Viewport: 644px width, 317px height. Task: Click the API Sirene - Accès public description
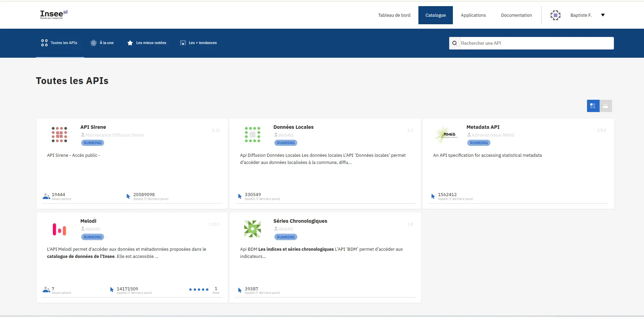[x=74, y=155]
